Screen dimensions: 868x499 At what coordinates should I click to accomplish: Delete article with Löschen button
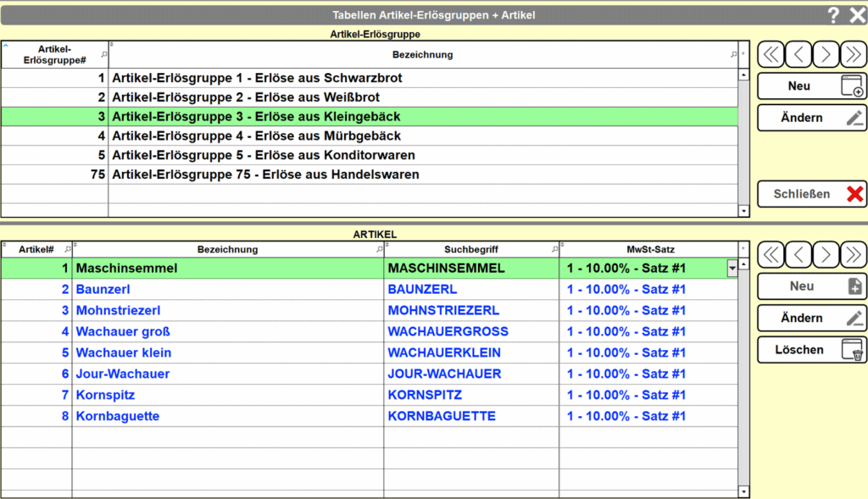point(812,350)
